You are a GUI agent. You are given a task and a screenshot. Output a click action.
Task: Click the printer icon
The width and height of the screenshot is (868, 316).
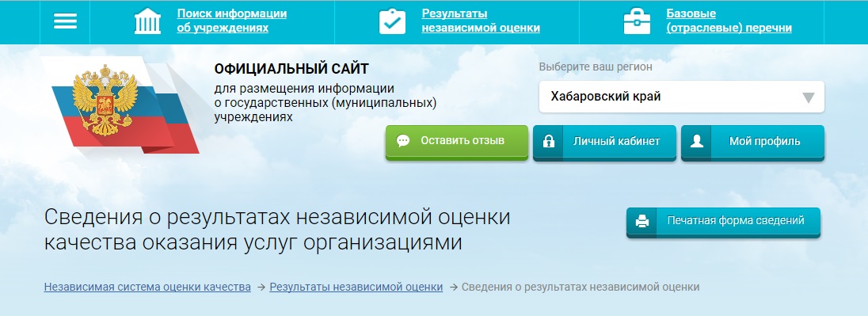[x=642, y=222]
